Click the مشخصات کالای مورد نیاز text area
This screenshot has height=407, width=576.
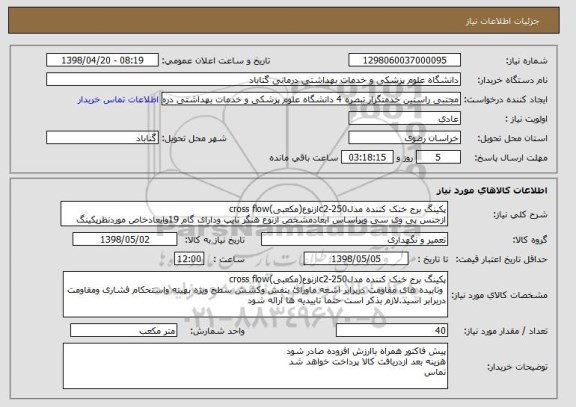(x=255, y=295)
